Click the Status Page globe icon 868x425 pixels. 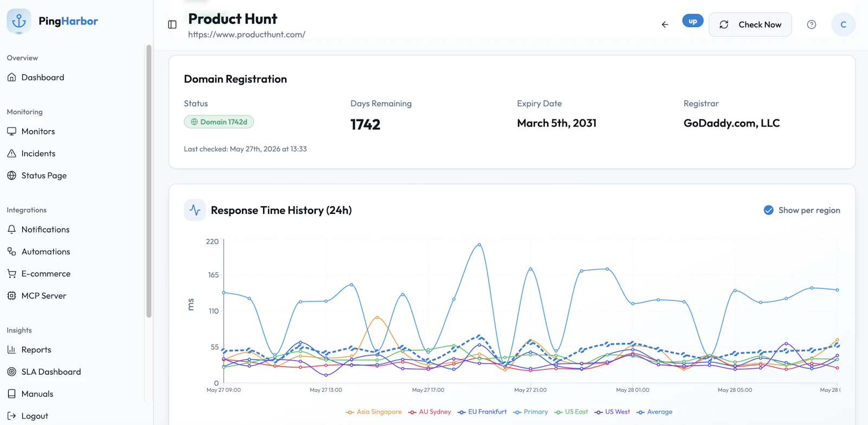pyautogui.click(x=11, y=175)
